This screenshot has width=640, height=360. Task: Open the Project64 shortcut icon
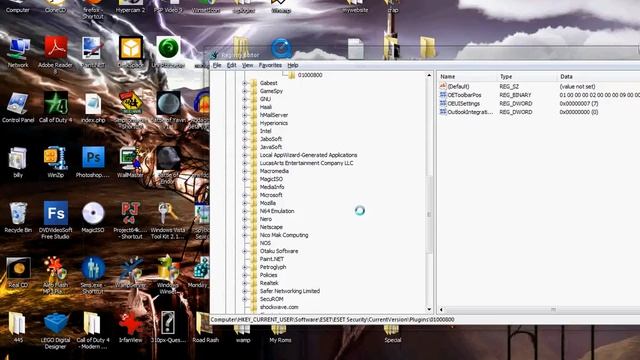coord(131,213)
